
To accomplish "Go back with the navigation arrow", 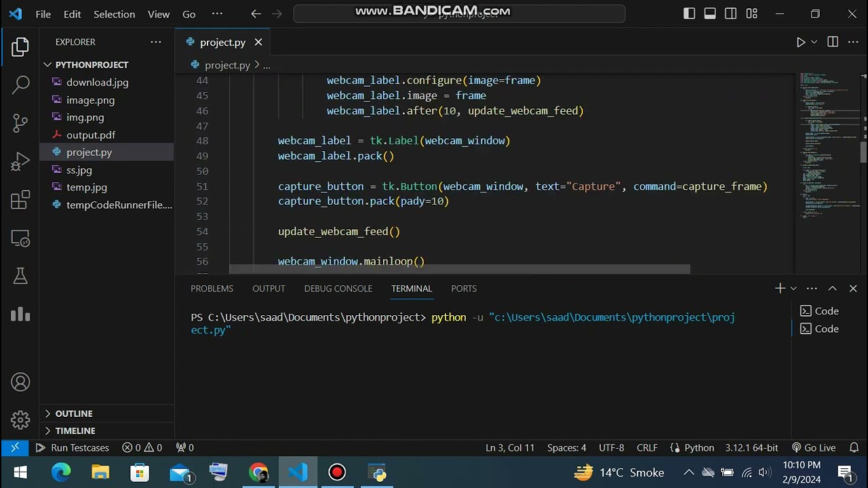I will pyautogui.click(x=256, y=14).
